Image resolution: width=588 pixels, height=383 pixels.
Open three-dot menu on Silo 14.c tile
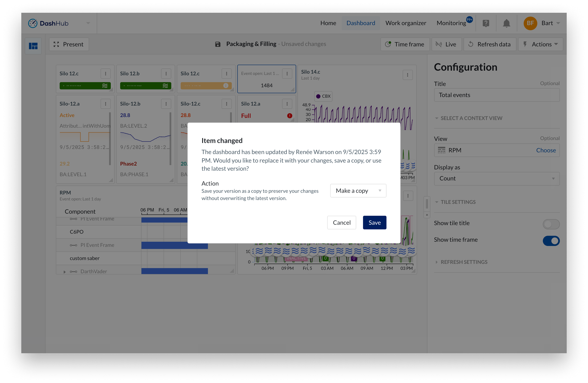(407, 75)
